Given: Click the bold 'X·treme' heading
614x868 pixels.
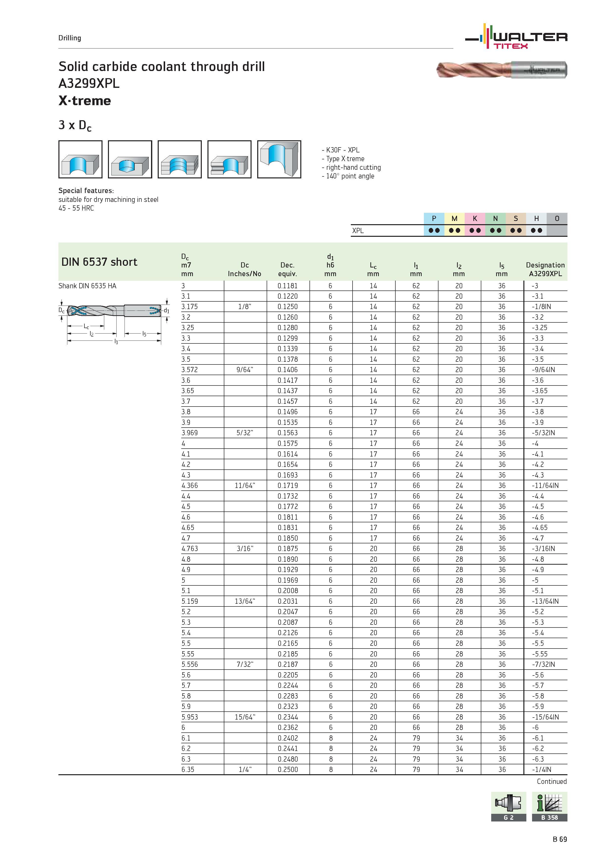Looking at the screenshot, I should (x=85, y=100).
